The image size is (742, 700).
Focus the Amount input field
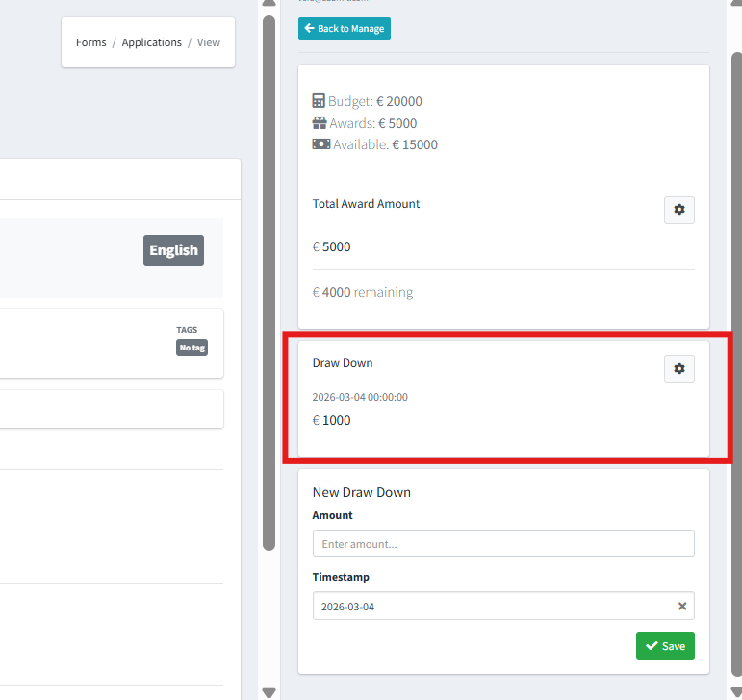click(x=503, y=543)
